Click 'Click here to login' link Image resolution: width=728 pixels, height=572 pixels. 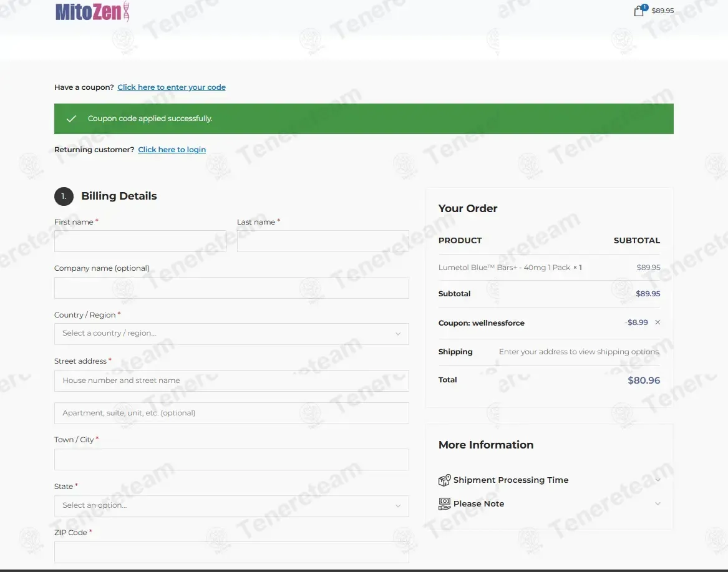(172, 150)
